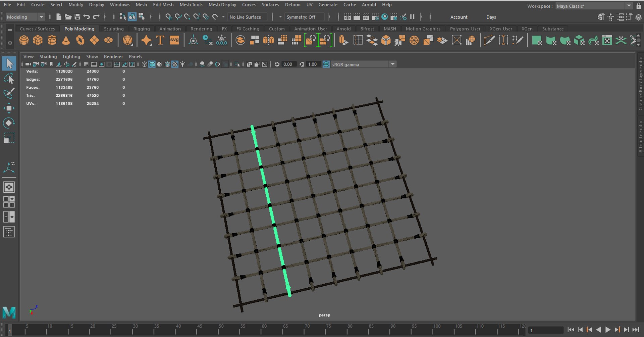The height and width of the screenshot is (337, 644).
Task: Click the Open Scene folder icon
Action: click(x=68, y=17)
